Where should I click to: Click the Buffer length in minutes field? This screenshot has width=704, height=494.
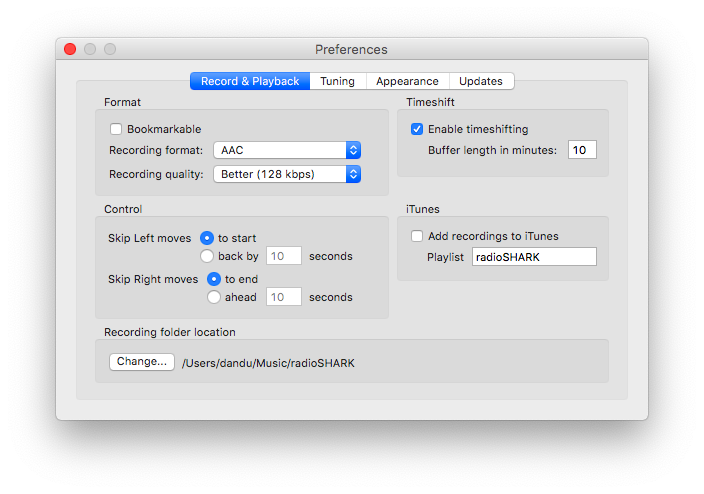582,150
